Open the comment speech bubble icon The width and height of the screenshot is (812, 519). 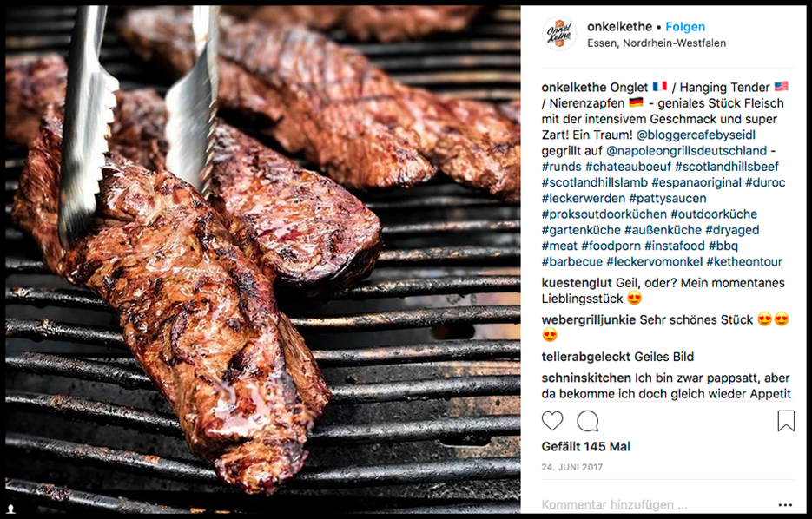(588, 421)
